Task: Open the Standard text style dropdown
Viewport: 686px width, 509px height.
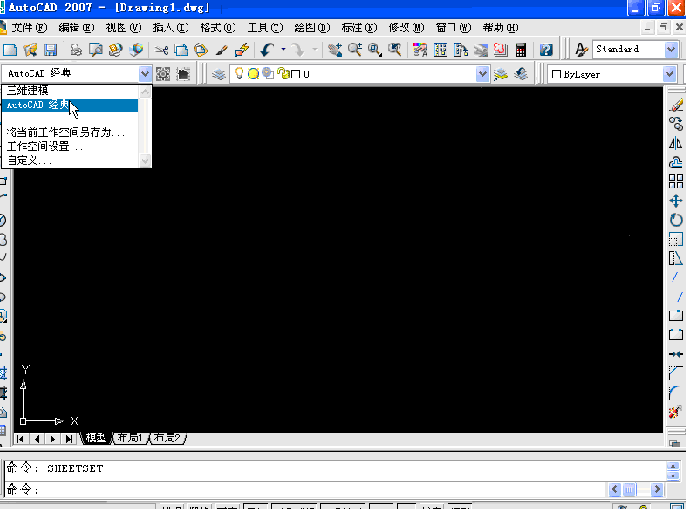Action: click(672, 49)
